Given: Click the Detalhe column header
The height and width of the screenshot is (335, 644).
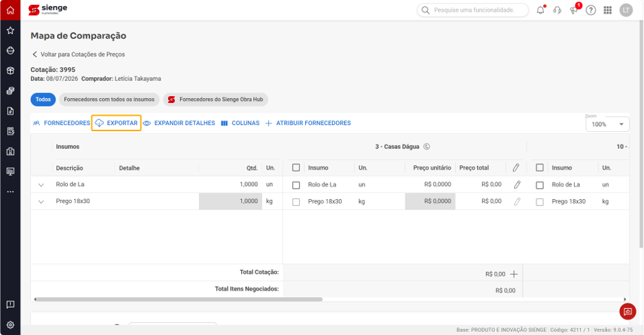Looking at the screenshot, I should click(130, 167).
